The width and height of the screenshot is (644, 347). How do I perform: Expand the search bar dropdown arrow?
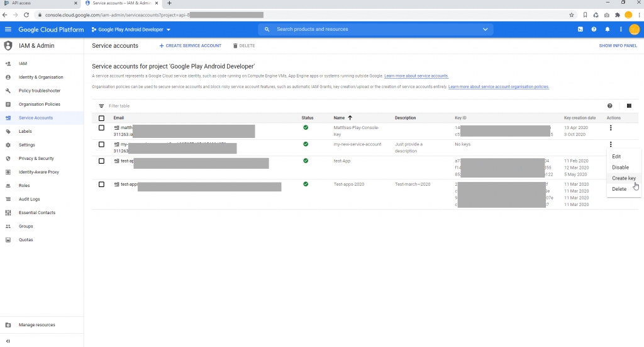tap(485, 29)
